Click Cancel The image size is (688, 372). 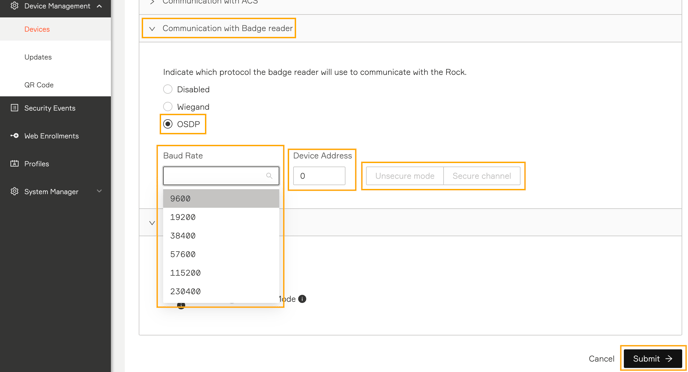[x=601, y=359]
